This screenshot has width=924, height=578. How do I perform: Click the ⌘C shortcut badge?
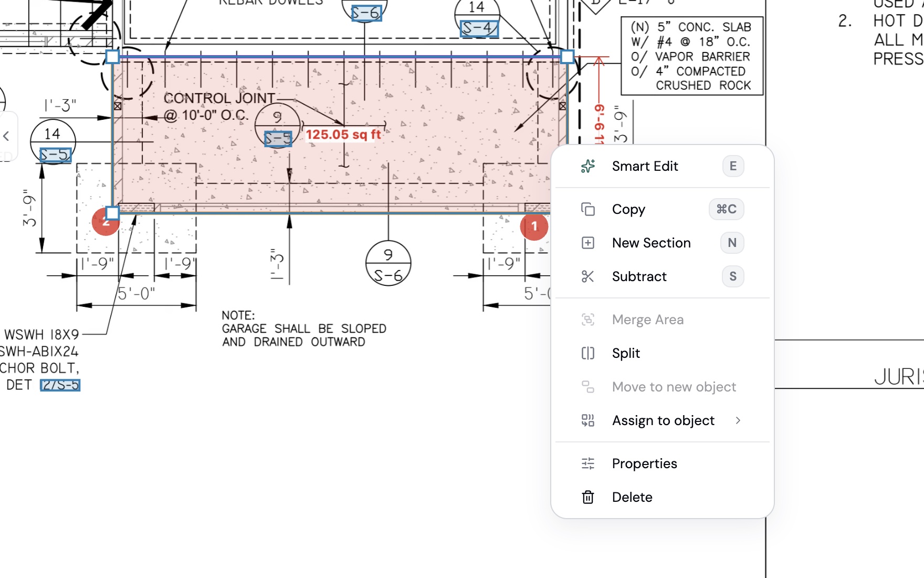[x=727, y=209]
